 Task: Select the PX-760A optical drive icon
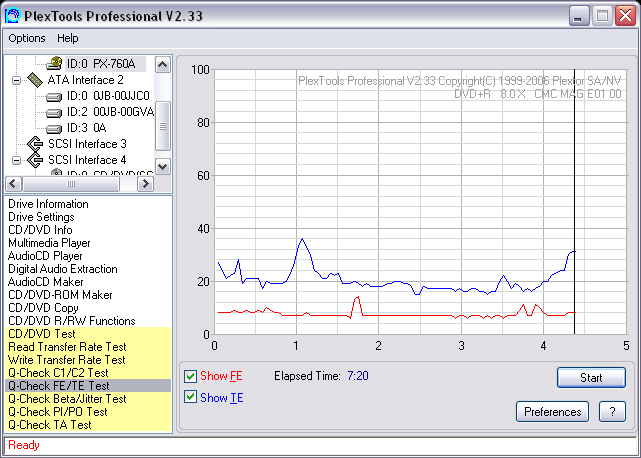[54, 64]
